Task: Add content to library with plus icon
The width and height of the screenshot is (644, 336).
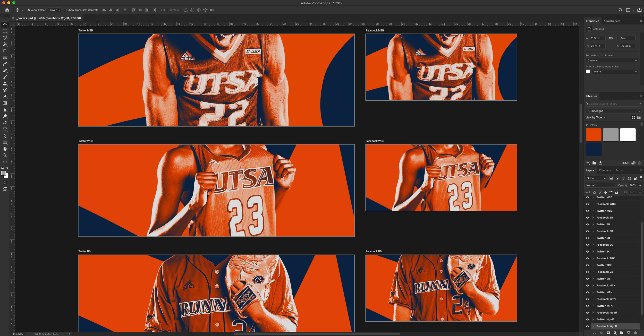Action: click(588, 163)
